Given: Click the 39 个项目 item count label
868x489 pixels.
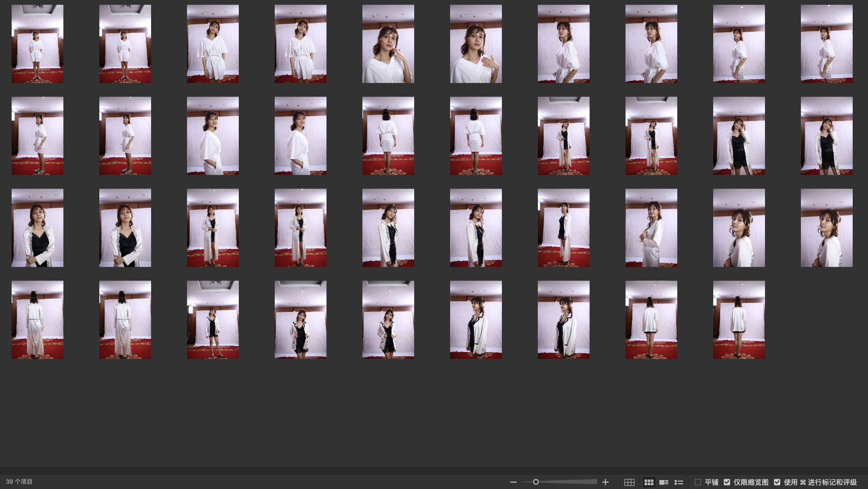Looking at the screenshot, I should click(20, 482).
